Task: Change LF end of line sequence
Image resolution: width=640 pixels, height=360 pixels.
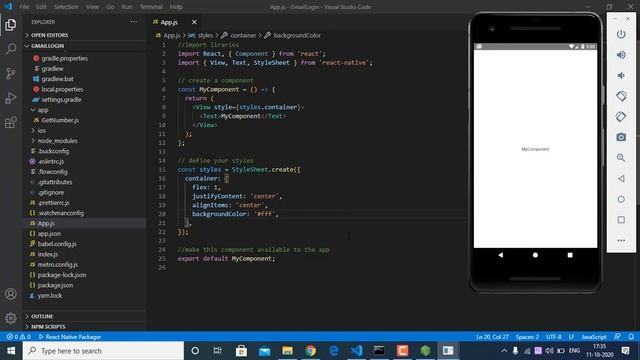Action: [x=571, y=337]
